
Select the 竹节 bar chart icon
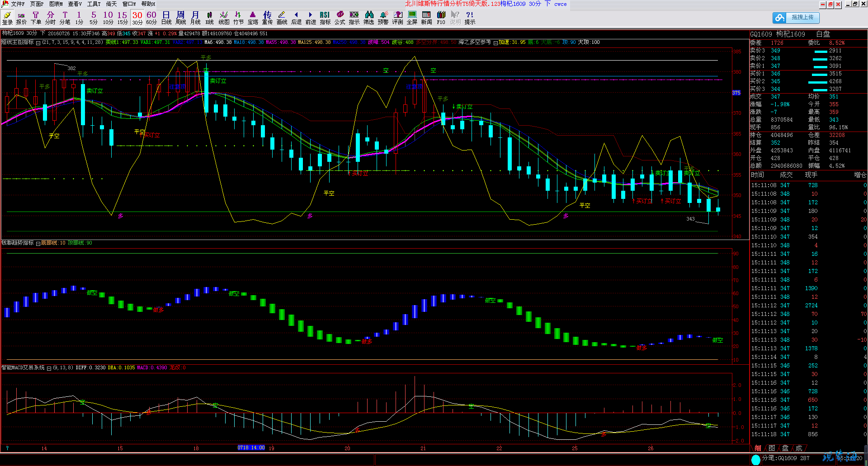(238, 18)
